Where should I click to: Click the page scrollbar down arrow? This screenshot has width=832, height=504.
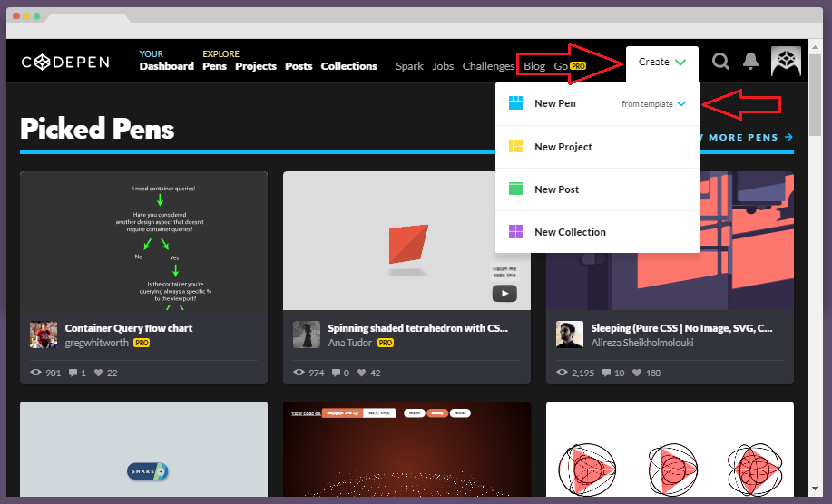pos(816,488)
